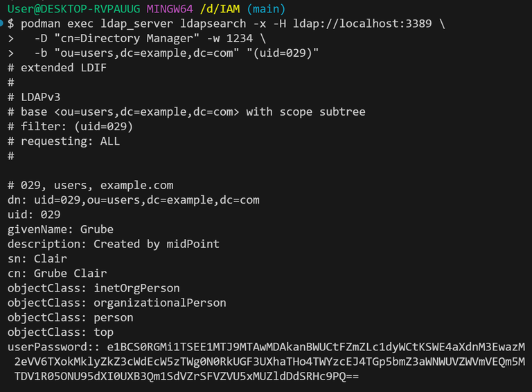
Task: Click the MINGW64 label in prompt
Action: tap(170, 9)
